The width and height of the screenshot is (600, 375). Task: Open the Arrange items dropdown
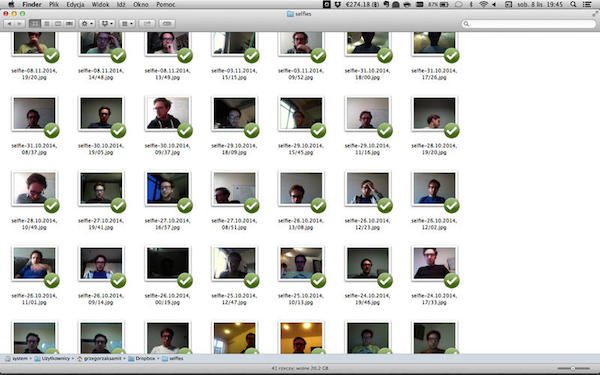[127, 24]
